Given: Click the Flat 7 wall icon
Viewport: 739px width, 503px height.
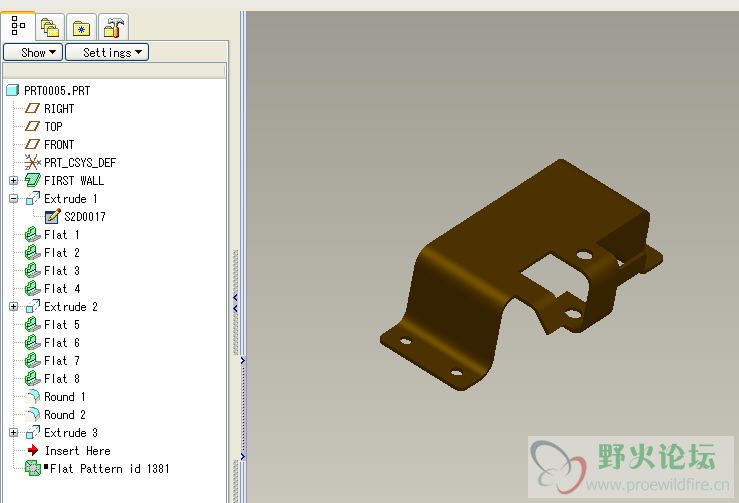Looking at the screenshot, I should point(33,360).
